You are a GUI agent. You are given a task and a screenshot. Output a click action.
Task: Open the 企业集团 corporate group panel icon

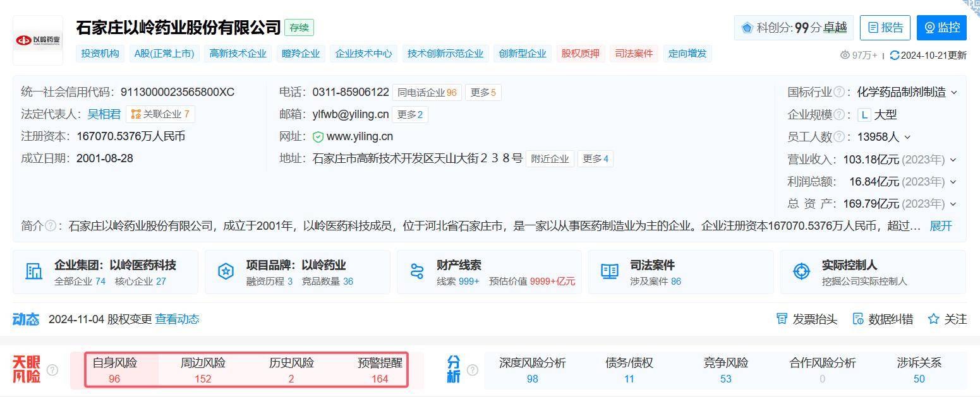(33, 270)
